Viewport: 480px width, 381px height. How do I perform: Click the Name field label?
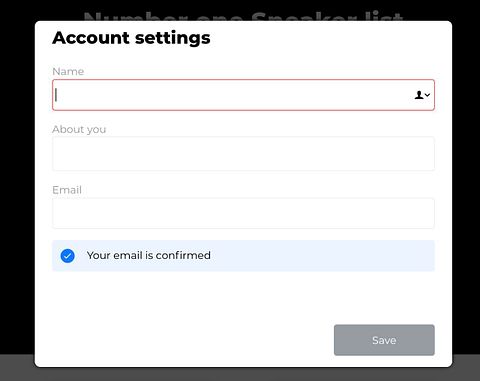[68, 71]
